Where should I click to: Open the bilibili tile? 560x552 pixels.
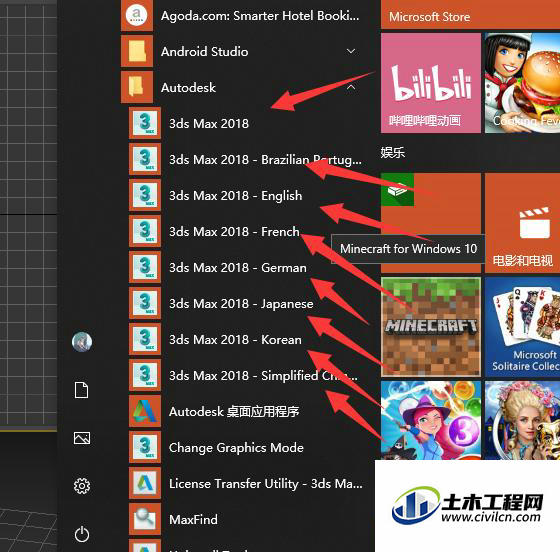(431, 83)
